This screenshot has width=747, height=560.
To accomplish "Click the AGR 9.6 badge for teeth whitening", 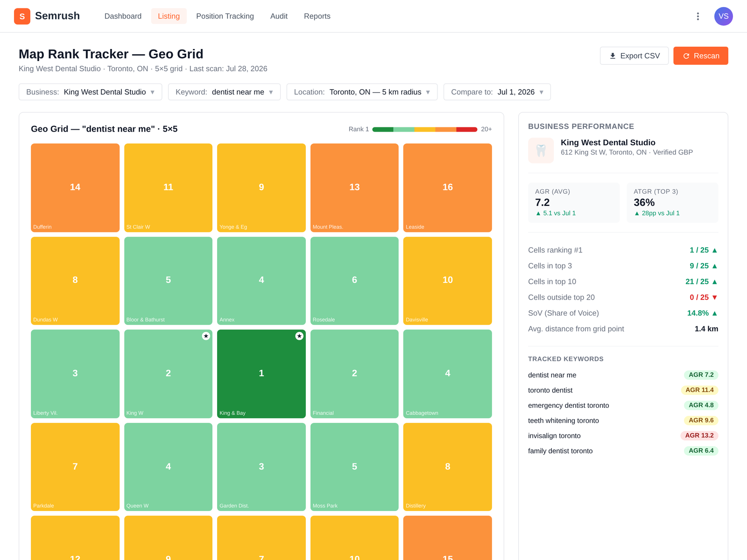I will click(x=701, y=420).
